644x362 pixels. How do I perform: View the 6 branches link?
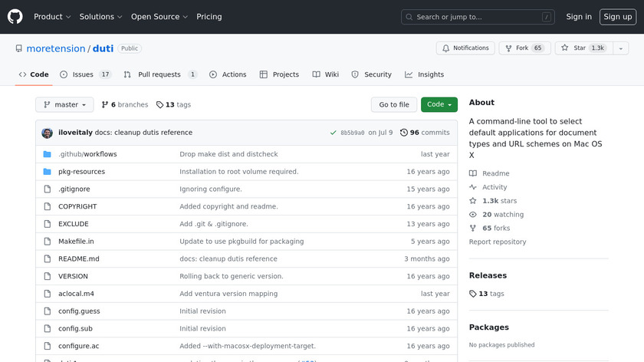coord(125,104)
